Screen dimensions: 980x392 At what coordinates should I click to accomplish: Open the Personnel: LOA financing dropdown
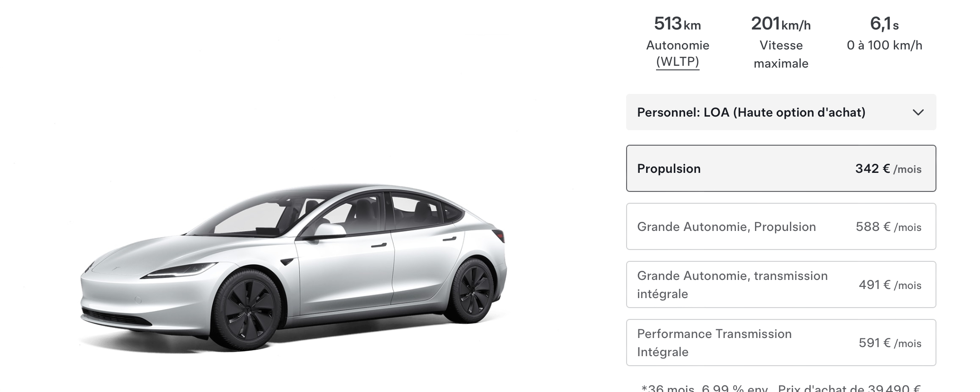pyautogui.click(x=781, y=112)
